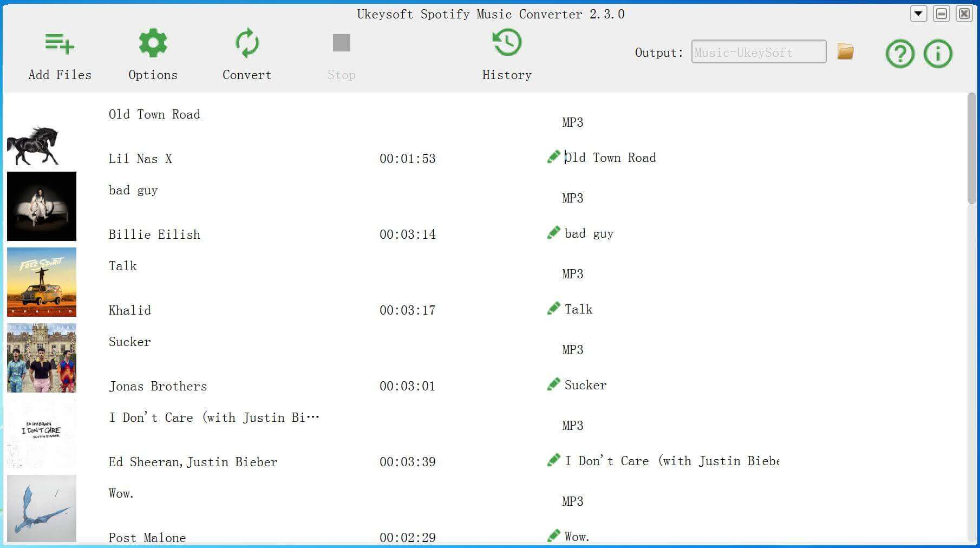
Task: Click the Add Files label
Action: [x=60, y=75]
